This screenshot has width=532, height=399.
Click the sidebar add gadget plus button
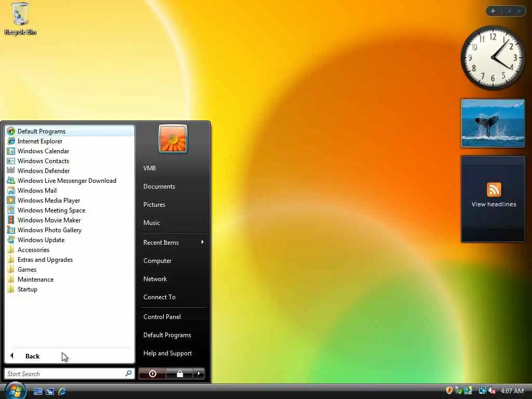pyautogui.click(x=493, y=11)
